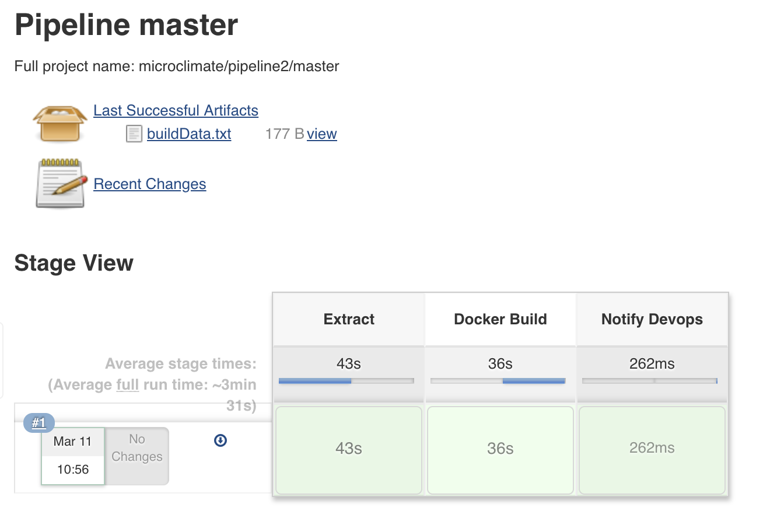777x532 pixels.
Task: Click the Notify Devops 262ms stage cell
Action: (x=652, y=449)
